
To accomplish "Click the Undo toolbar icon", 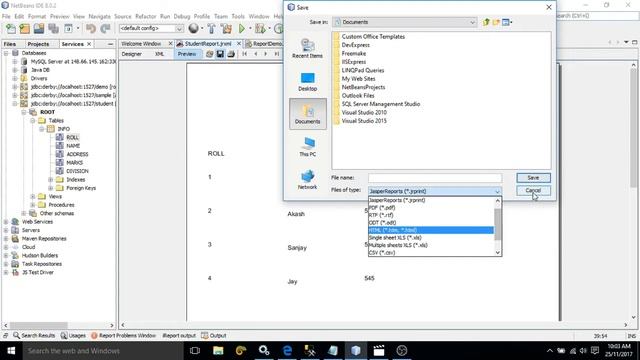I will click(91, 29).
